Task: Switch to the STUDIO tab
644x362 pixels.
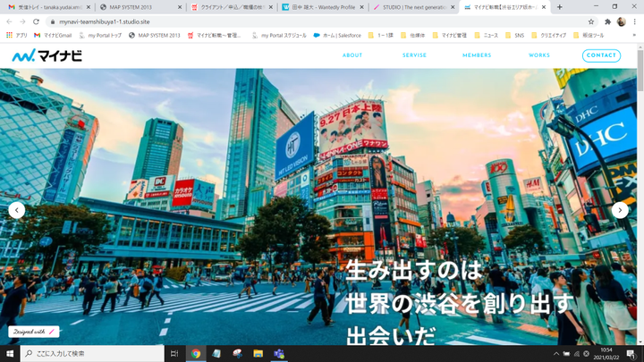Action: point(411,7)
